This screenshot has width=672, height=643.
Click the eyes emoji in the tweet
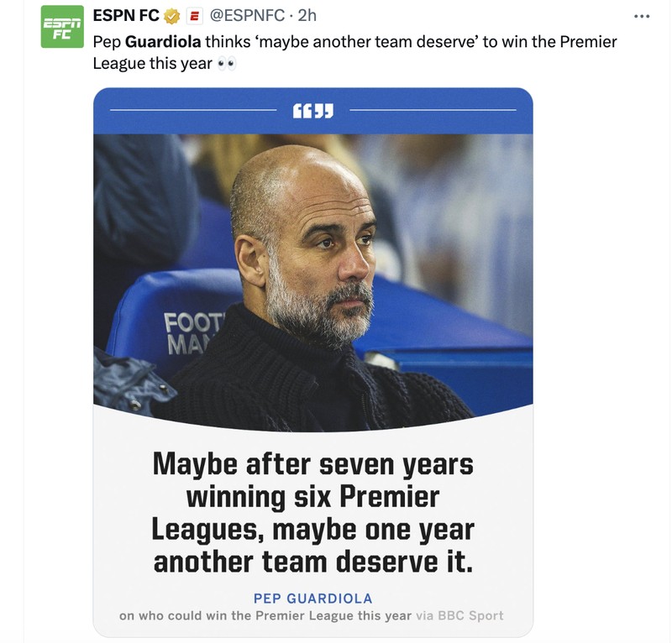pyautogui.click(x=227, y=63)
